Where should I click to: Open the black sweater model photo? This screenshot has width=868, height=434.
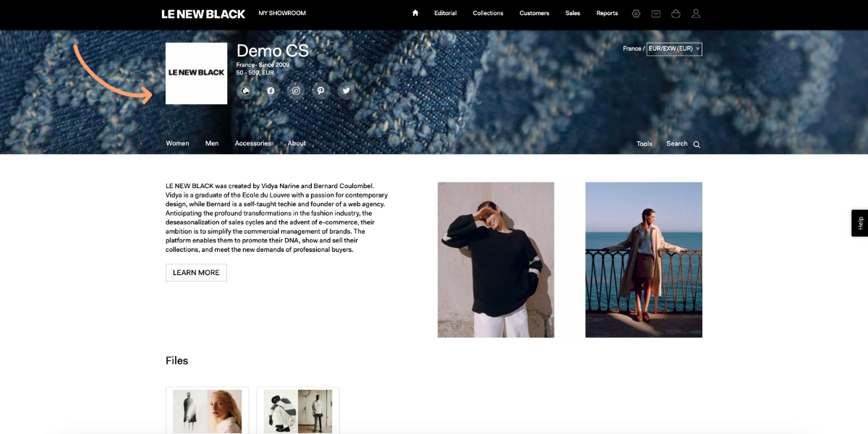tap(495, 260)
